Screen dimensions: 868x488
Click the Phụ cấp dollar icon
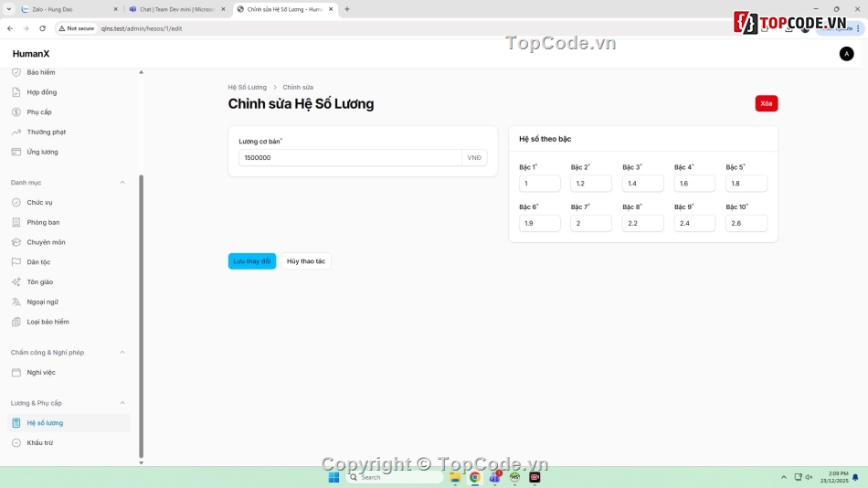16,112
